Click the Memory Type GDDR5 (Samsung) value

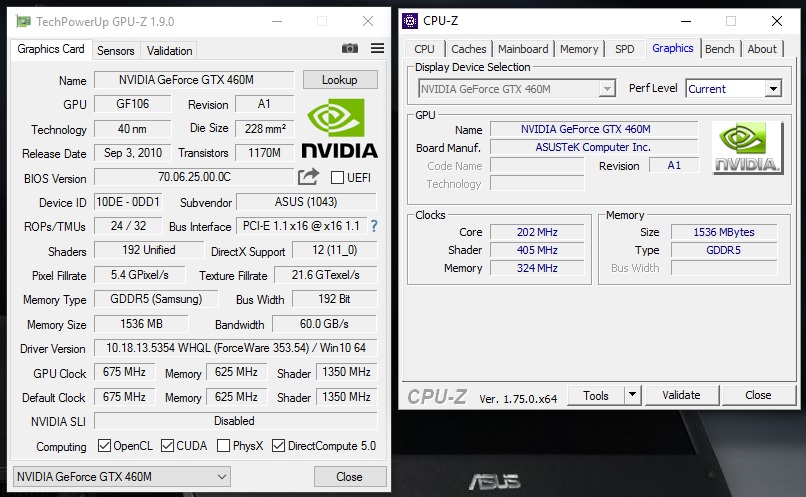(x=156, y=299)
